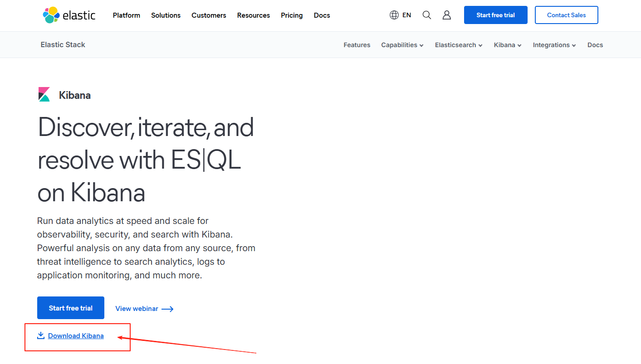Screen dimensions: 641x364
Task: Open Docs in the top navigation bar
Action: [322, 15]
